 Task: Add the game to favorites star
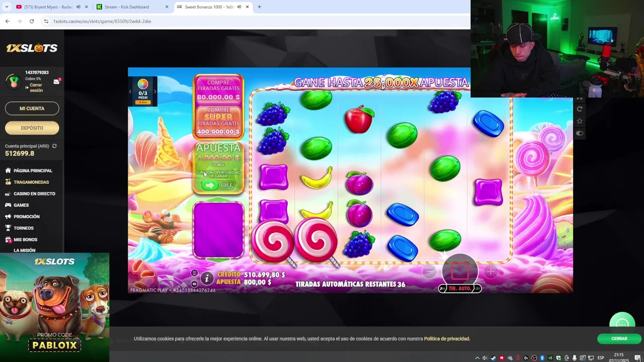[x=580, y=121]
